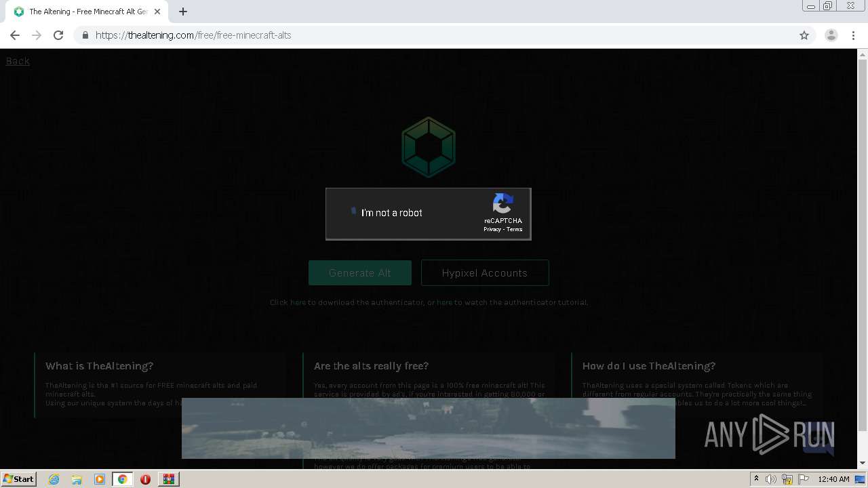This screenshot has height=488, width=868.
Task: Click the What is TheAltening? heading
Action: (x=100, y=366)
